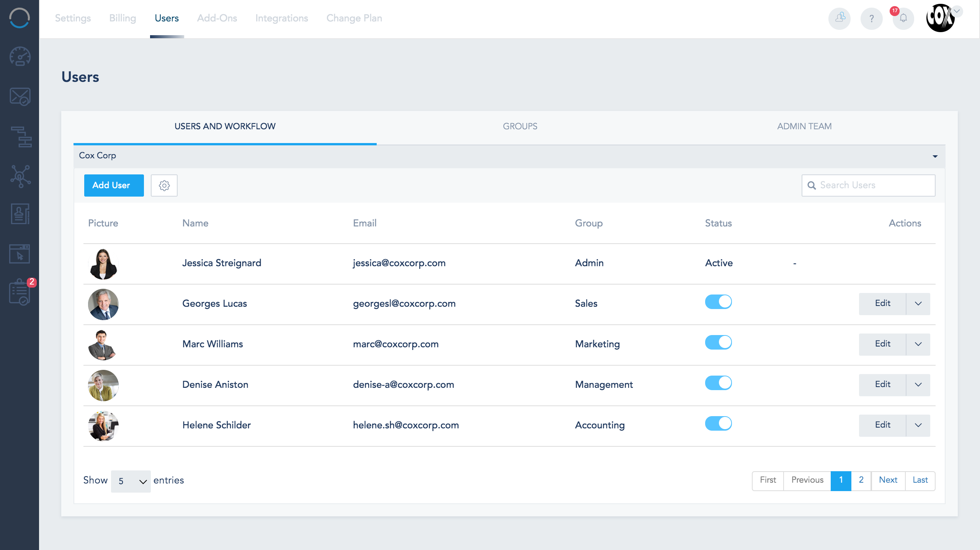The height and width of the screenshot is (550, 980).
Task: Open the help question mark icon
Action: [871, 18]
